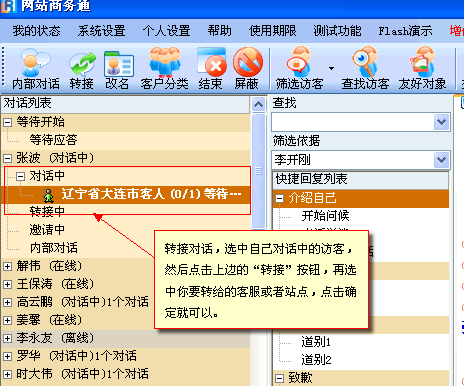464x386 pixels.
Task: Click scroll-up arrow of 对话列表 scrollbar
Action: 259,105
